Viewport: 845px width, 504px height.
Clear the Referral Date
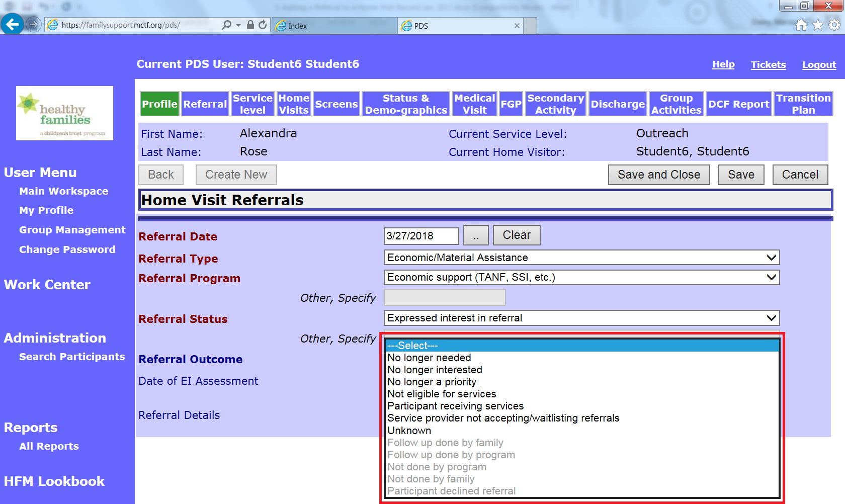pos(517,235)
